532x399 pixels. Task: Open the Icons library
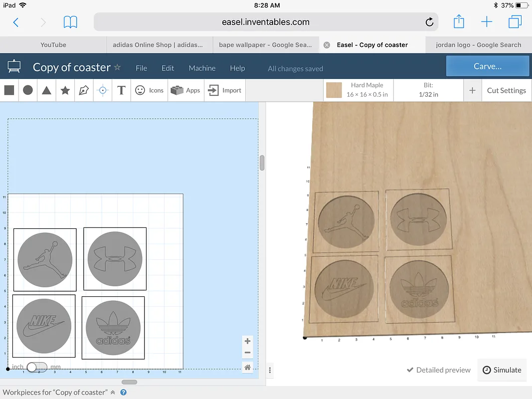pyautogui.click(x=150, y=90)
